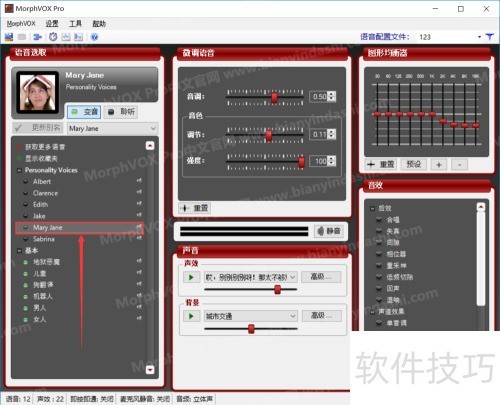This screenshot has height=405, width=500.
Task: Click the gray second toolbar icon
Action: click(22, 37)
